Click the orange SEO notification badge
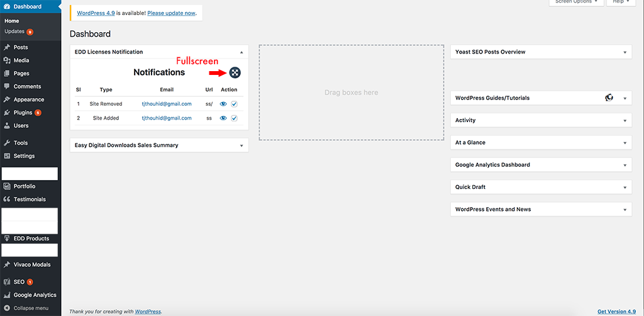The image size is (644, 316). 30,282
